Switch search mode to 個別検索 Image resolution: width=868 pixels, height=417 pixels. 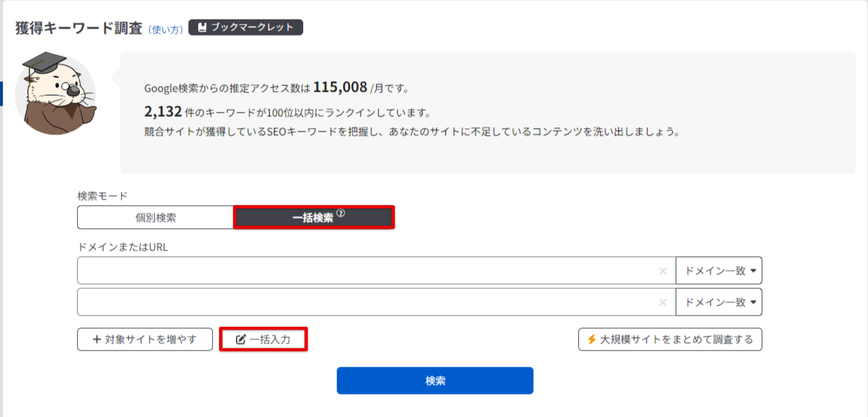pos(155,218)
